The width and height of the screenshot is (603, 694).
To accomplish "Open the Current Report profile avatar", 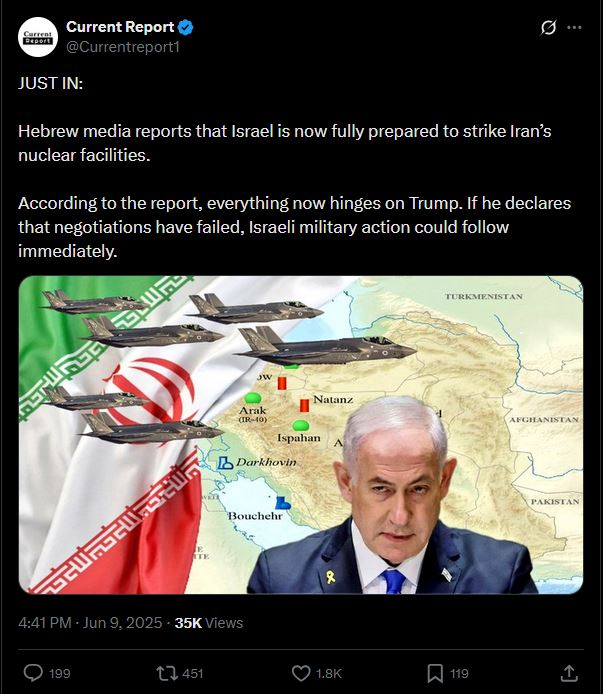I will tap(38, 37).
